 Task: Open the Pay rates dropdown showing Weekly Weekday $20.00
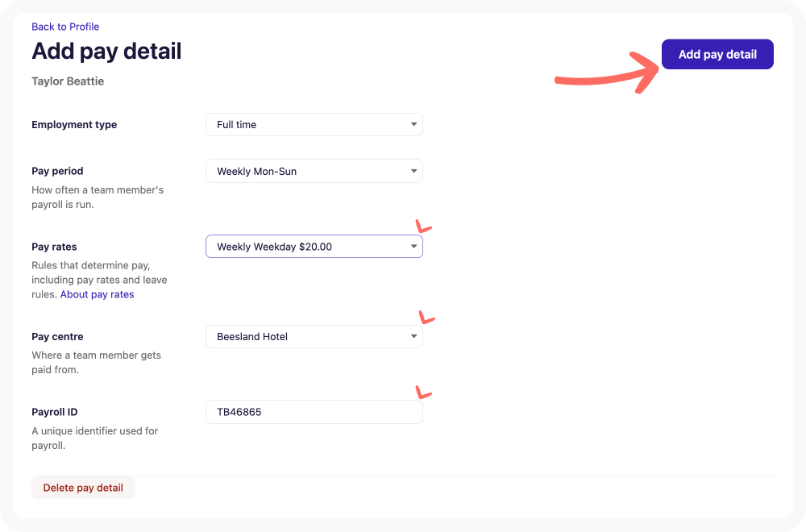[314, 247]
